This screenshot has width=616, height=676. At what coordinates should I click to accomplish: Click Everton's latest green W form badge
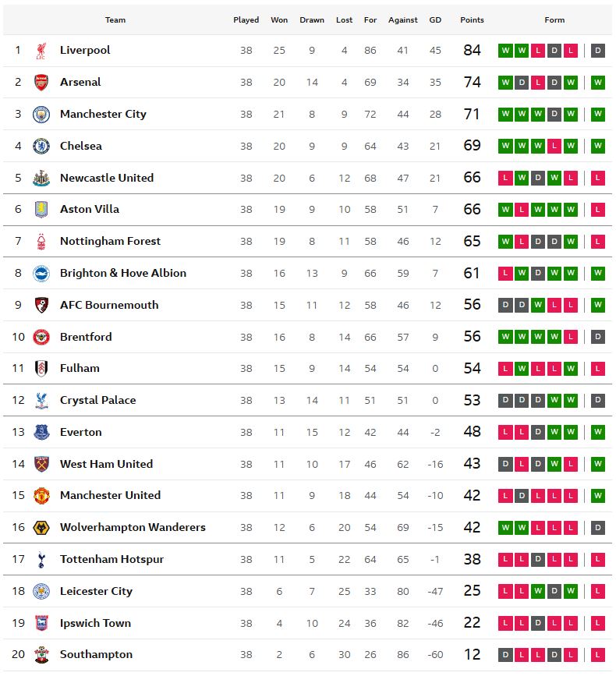[598, 432]
